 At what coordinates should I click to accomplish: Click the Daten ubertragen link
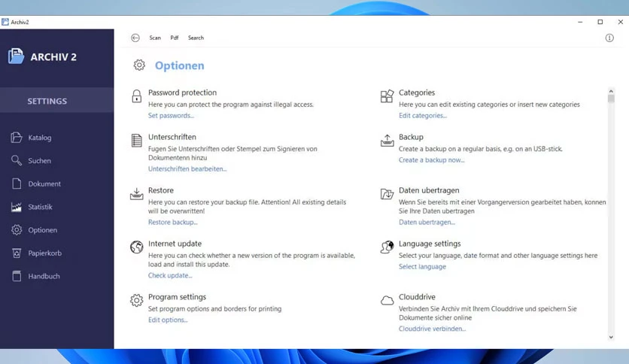point(427,222)
